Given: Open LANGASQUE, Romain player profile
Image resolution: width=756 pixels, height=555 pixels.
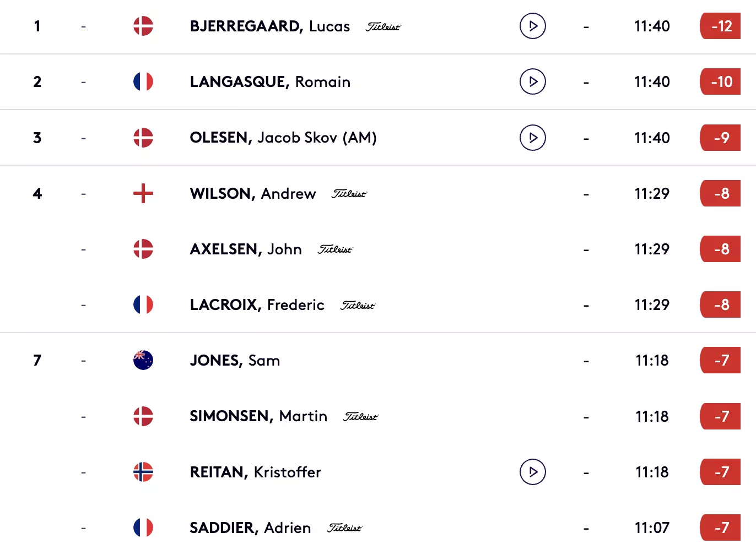Looking at the screenshot, I should (270, 81).
